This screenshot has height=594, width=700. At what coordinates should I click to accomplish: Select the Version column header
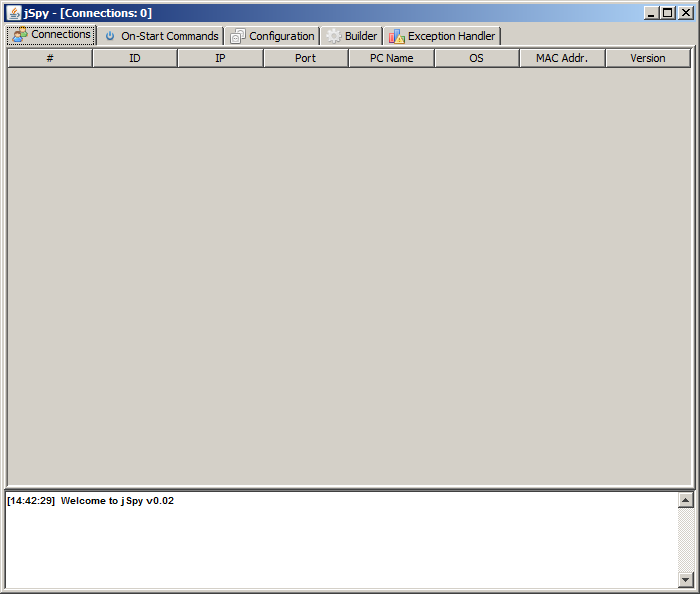(x=647, y=58)
